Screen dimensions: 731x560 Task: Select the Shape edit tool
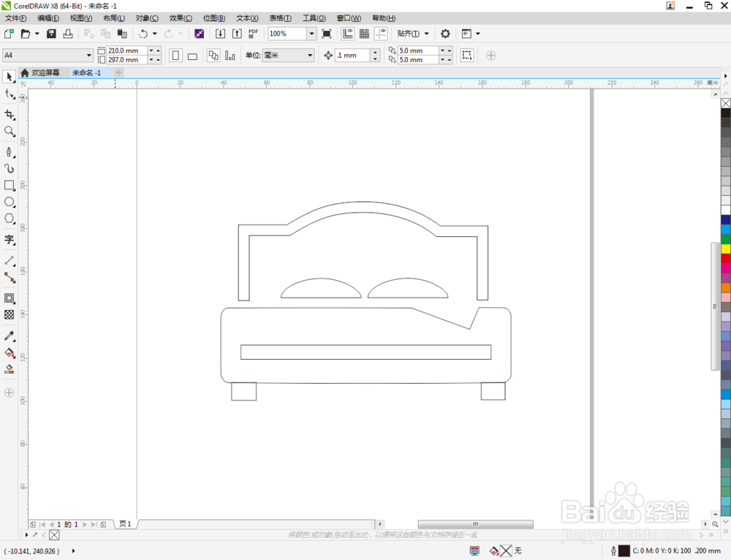(10, 94)
